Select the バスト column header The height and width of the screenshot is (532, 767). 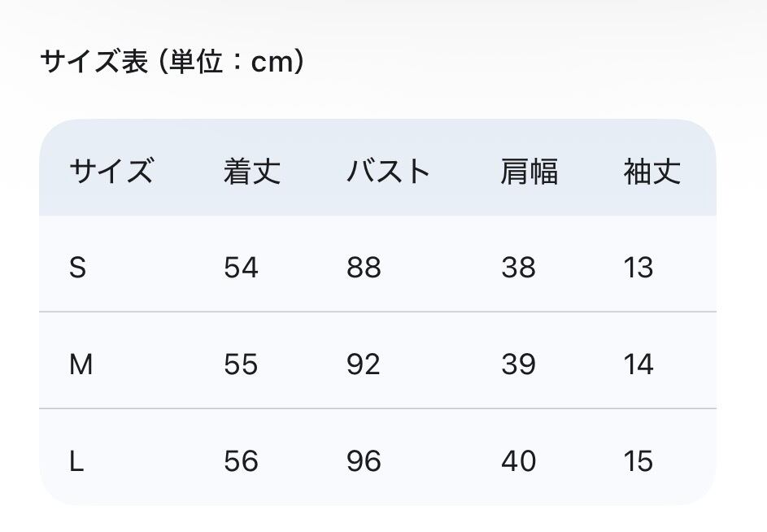pyautogui.click(x=389, y=172)
